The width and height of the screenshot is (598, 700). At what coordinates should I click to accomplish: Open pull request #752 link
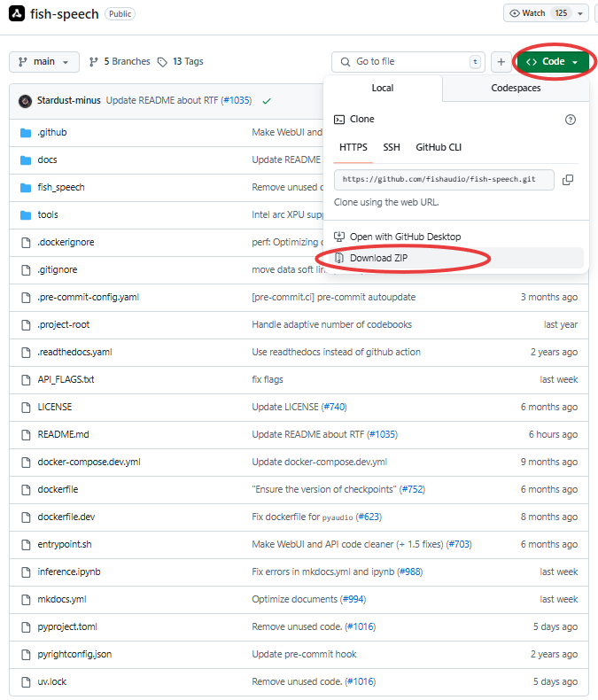[x=413, y=490]
